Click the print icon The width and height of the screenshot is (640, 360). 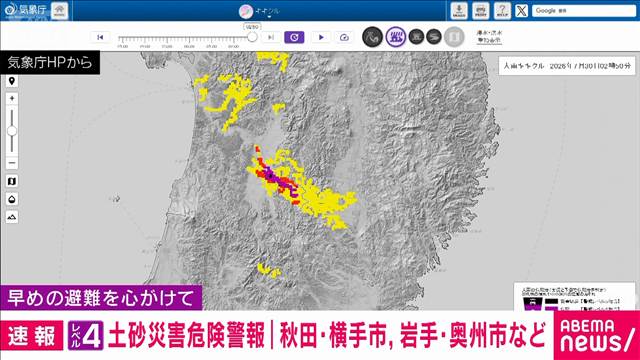point(480,11)
